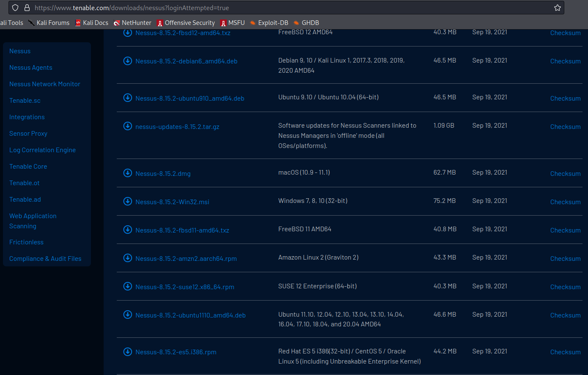Open Kali Forums bookmark
This screenshot has width=588, height=375.
click(49, 23)
